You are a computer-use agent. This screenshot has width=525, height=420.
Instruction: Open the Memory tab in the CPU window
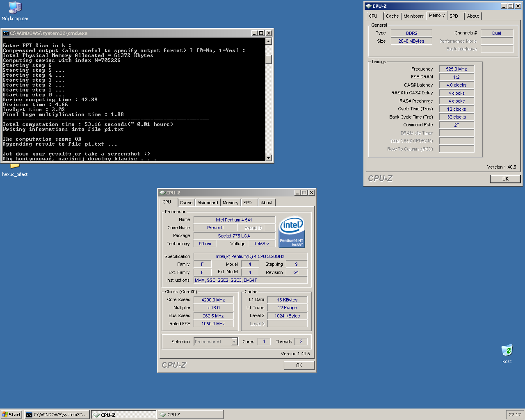point(231,203)
